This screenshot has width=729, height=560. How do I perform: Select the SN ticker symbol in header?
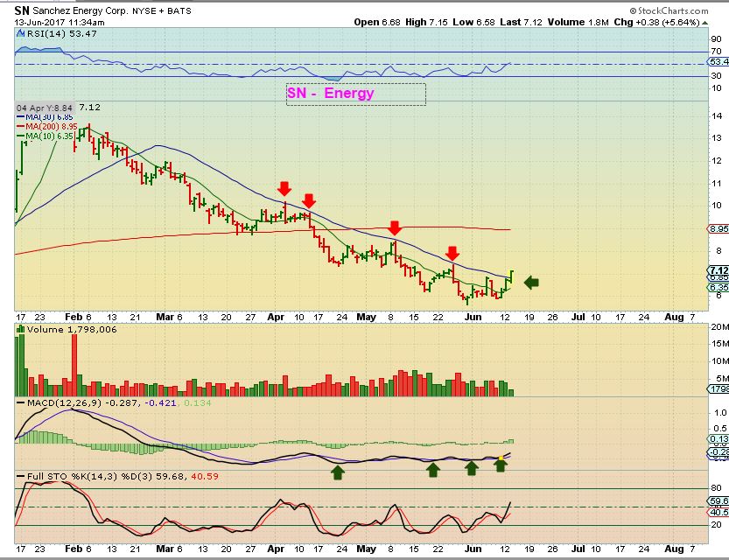click(22, 10)
